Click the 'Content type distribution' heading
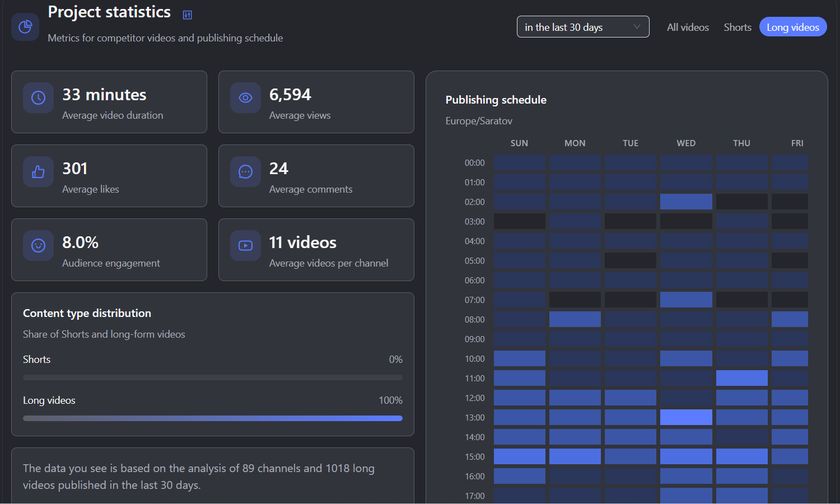 [87, 313]
